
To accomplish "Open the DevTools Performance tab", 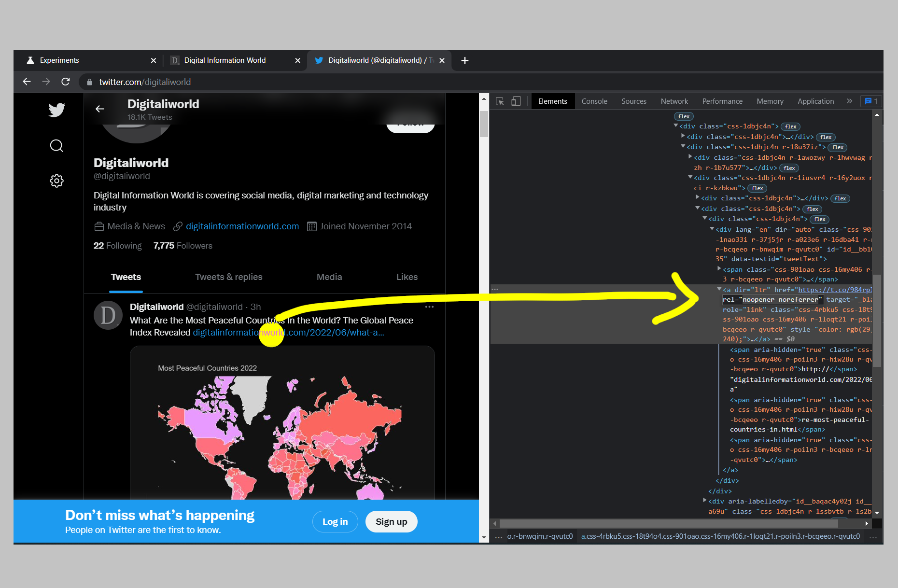I will [722, 101].
